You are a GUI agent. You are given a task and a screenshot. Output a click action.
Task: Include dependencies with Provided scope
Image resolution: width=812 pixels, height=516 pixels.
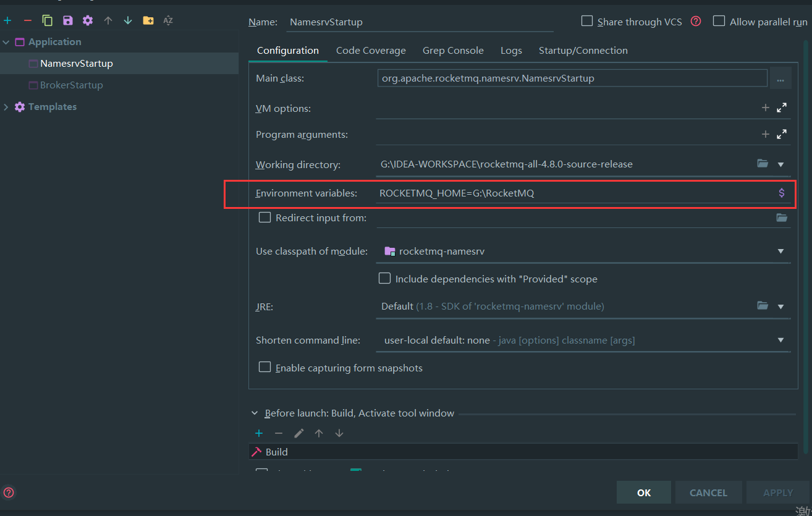[384, 278]
